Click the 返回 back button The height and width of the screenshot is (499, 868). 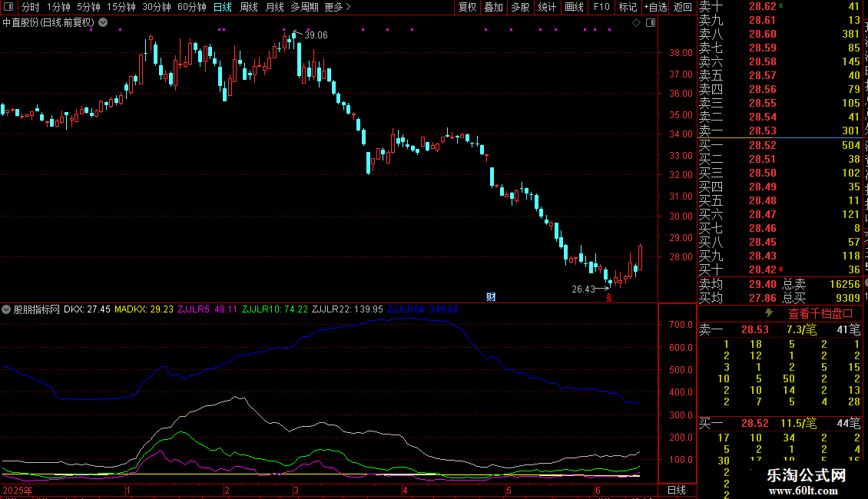[683, 7]
